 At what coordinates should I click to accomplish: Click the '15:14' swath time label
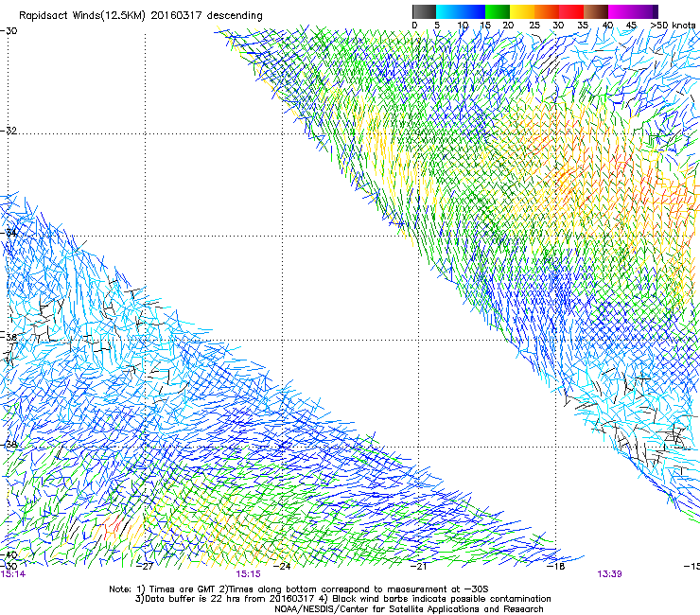click(x=13, y=574)
